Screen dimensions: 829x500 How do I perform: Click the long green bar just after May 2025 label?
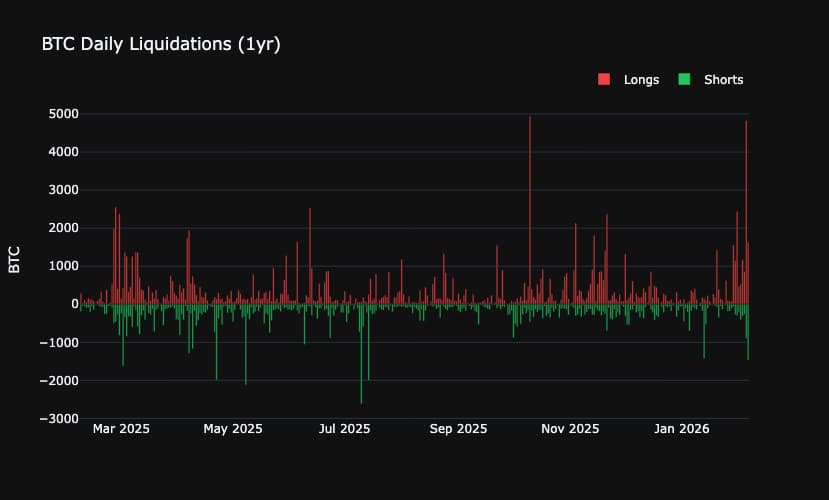click(246, 350)
